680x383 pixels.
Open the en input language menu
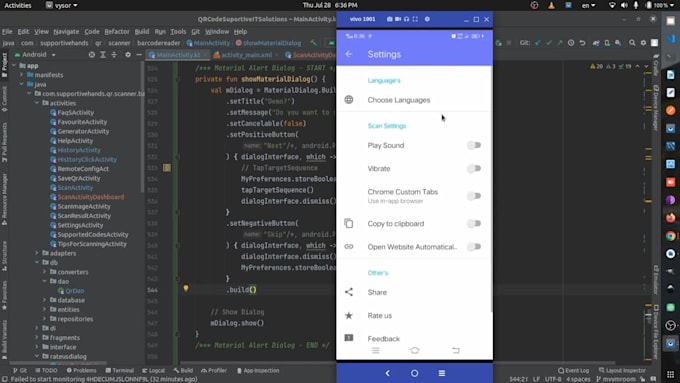coord(588,5)
